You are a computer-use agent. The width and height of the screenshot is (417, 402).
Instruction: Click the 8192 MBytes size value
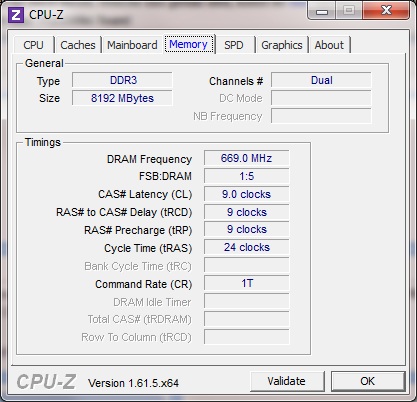tap(122, 98)
